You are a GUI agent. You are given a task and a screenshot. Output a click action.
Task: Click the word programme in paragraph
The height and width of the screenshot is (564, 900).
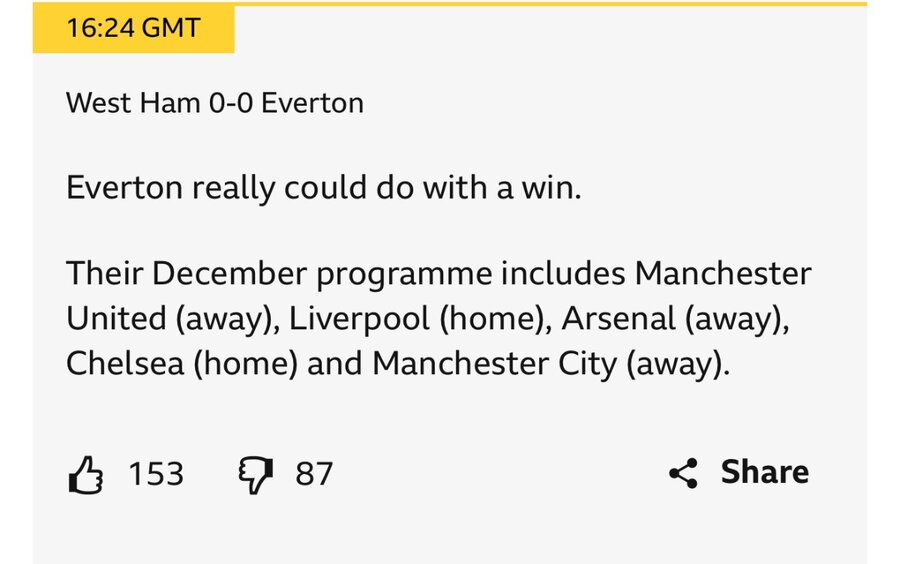404,275
